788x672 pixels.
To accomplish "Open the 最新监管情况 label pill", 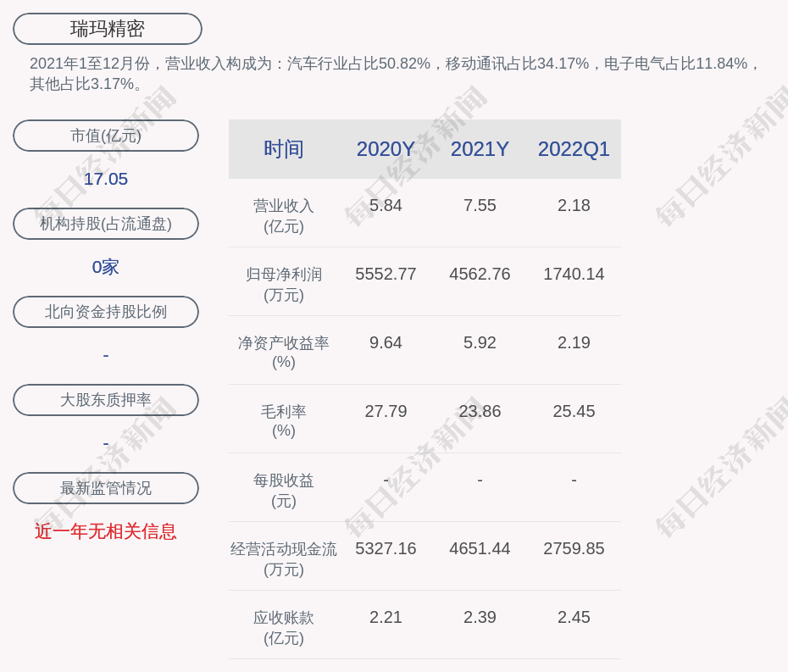I will [106, 488].
